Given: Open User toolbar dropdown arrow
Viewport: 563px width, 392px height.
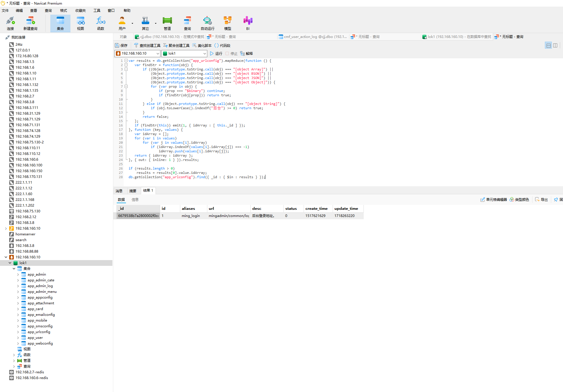Looking at the screenshot, I should pos(132,23).
